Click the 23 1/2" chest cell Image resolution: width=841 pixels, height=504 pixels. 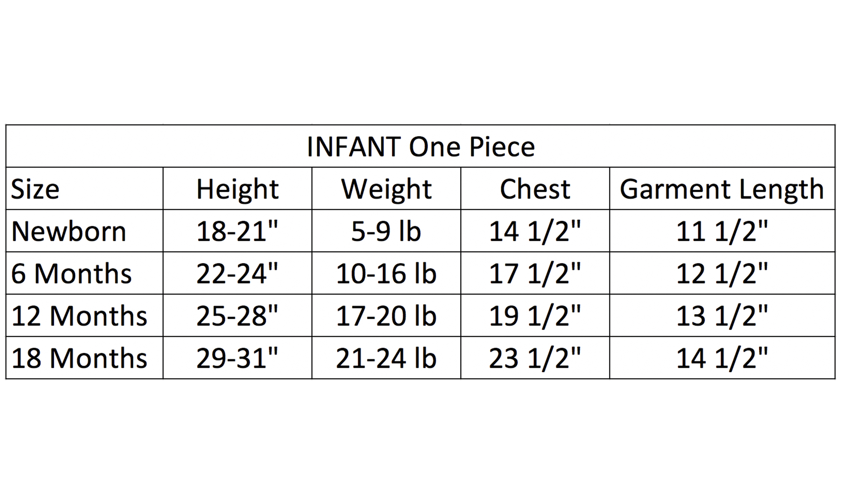[535, 359]
